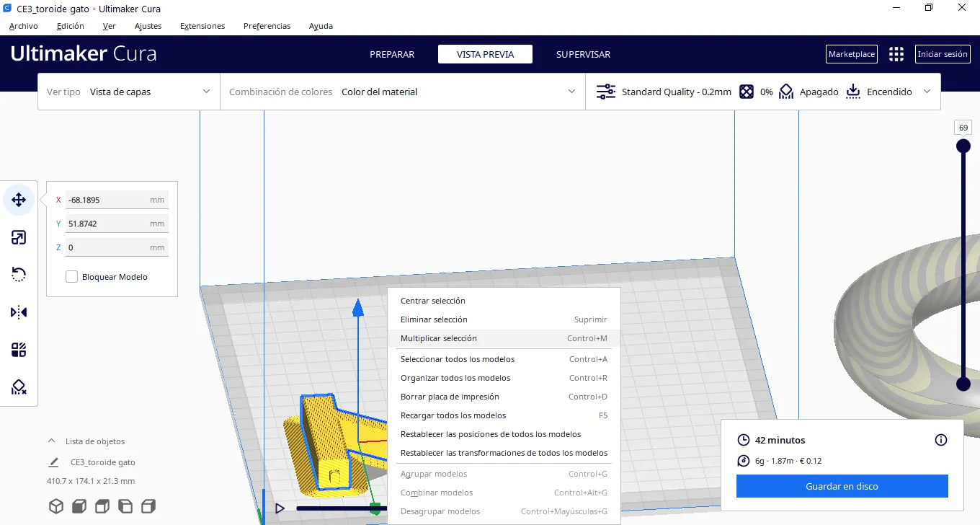Open the Per Model Settings tool
This screenshot has width=980, height=525.
tap(19, 350)
